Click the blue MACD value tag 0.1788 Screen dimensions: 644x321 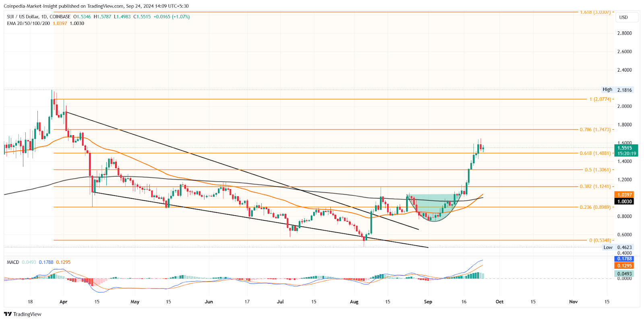coord(624,259)
